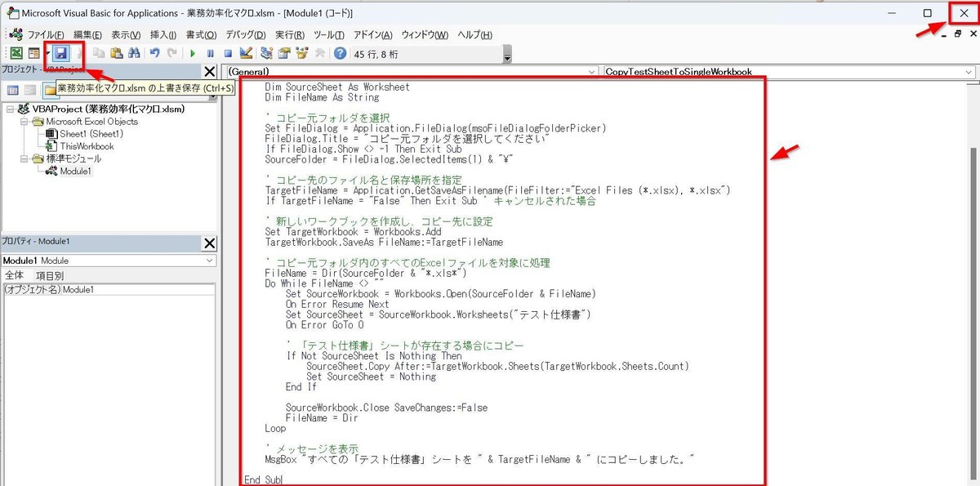Switch to the 項目別 properties tab
The image size is (980, 486).
point(49,275)
